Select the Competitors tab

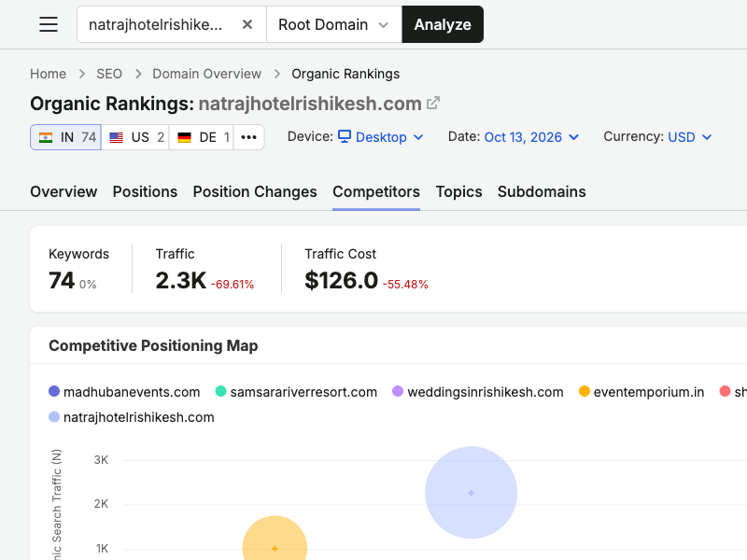[376, 191]
